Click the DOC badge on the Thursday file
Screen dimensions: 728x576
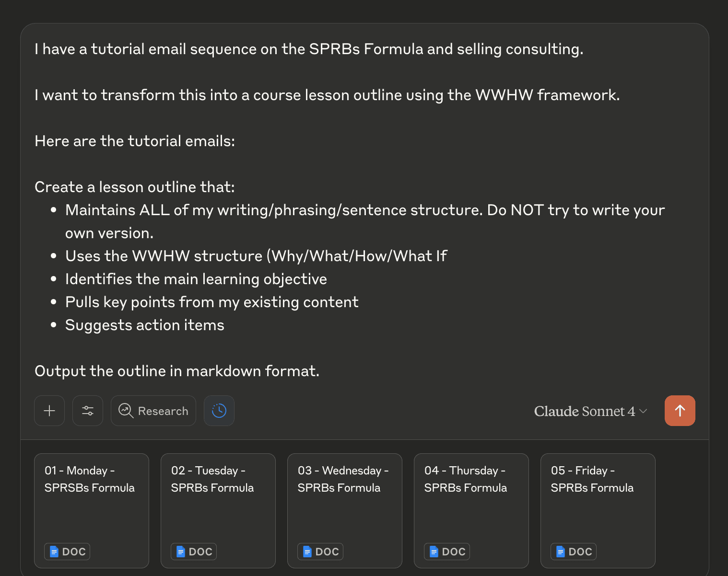pyautogui.click(x=447, y=552)
